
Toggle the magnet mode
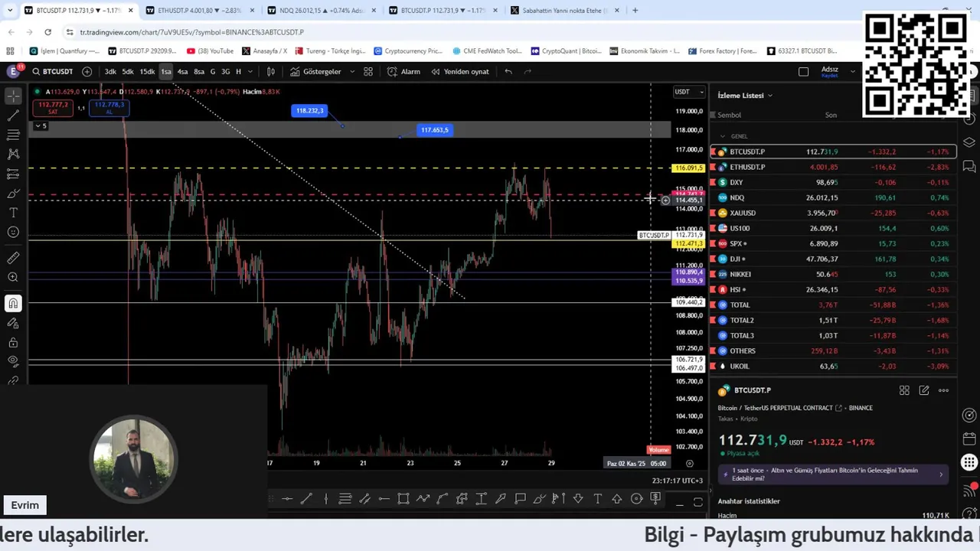(13, 304)
